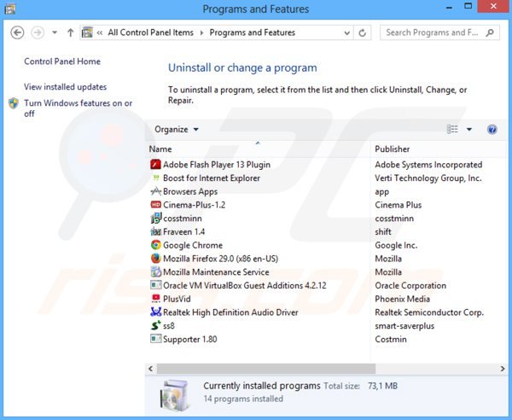Image resolution: width=512 pixels, height=420 pixels.
Task: Select the cosstminn program name
Action: tap(183, 219)
